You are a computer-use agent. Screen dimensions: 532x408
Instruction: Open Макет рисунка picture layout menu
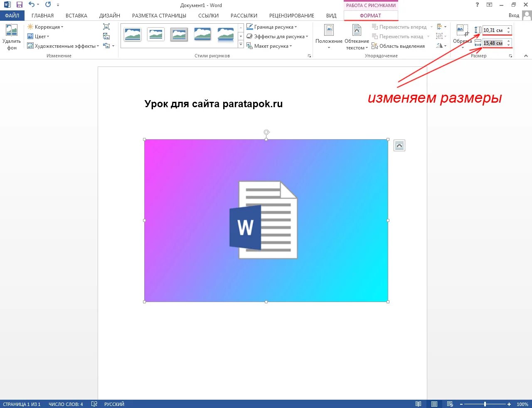pos(269,46)
